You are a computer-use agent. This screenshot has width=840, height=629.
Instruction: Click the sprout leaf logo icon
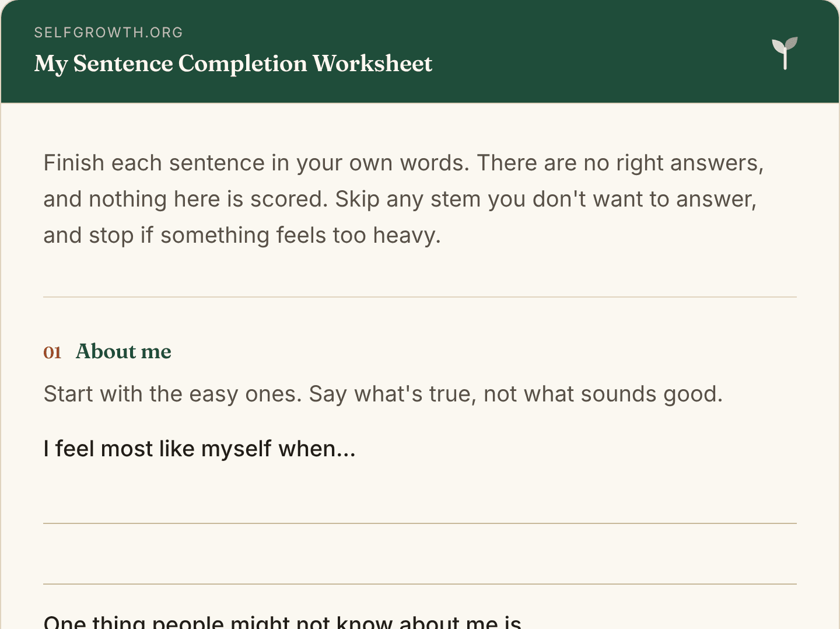785,53
